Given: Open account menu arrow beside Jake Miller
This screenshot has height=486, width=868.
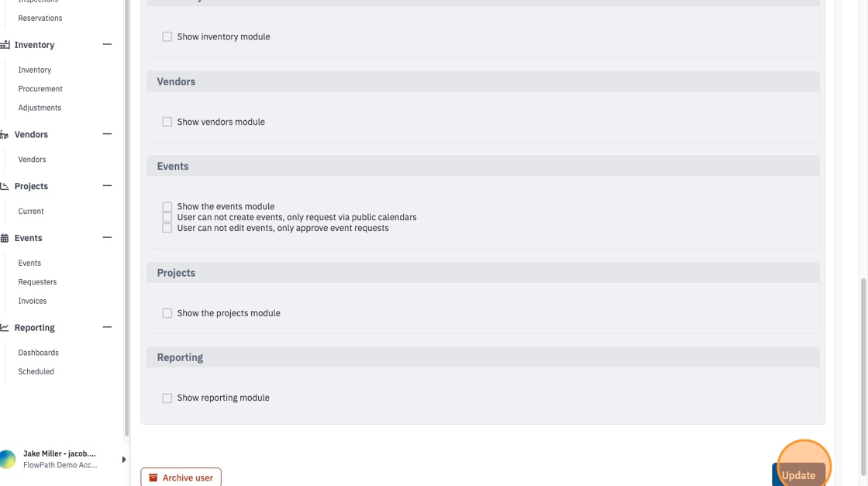Looking at the screenshot, I should 123,460.
